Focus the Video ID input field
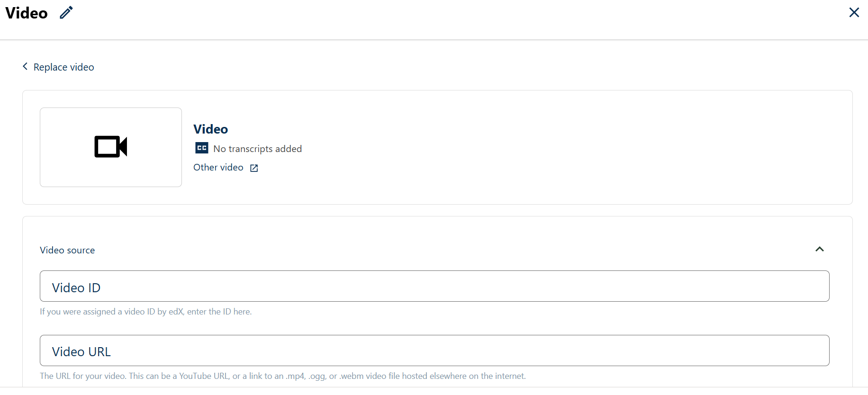 pos(434,286)
